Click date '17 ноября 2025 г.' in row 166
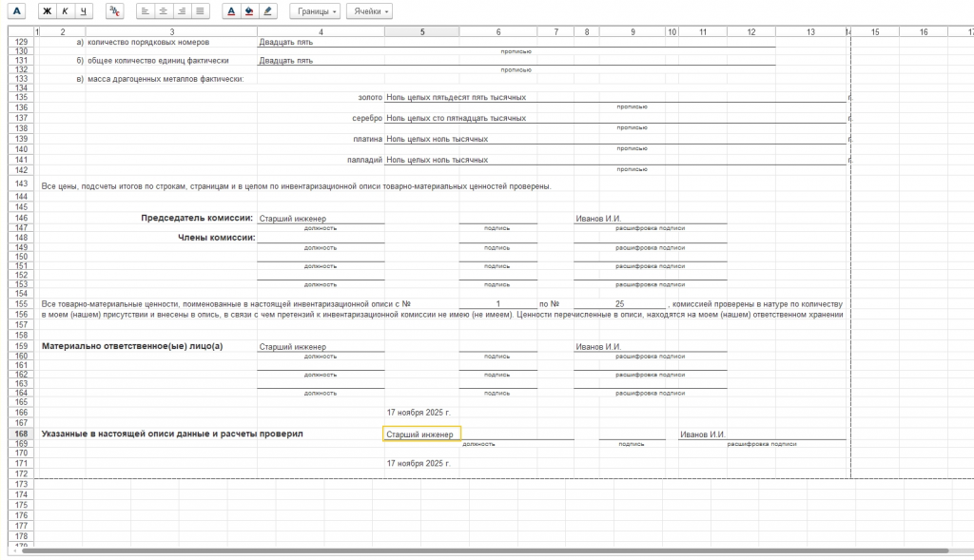974x560 pixels. pos(419,413)
